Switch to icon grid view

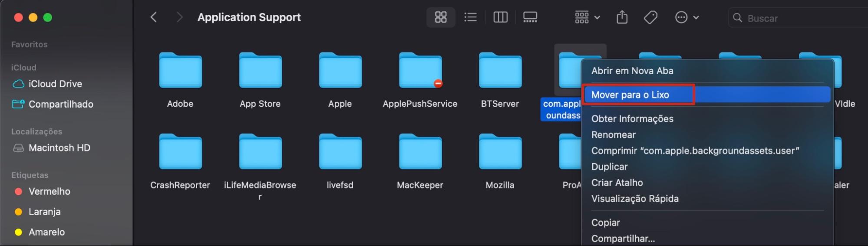click(441, 17)
